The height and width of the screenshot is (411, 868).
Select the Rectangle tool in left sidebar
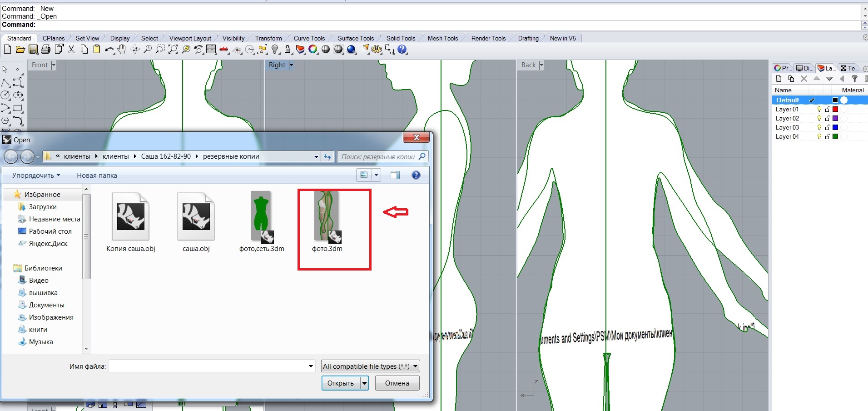point(18,108)
